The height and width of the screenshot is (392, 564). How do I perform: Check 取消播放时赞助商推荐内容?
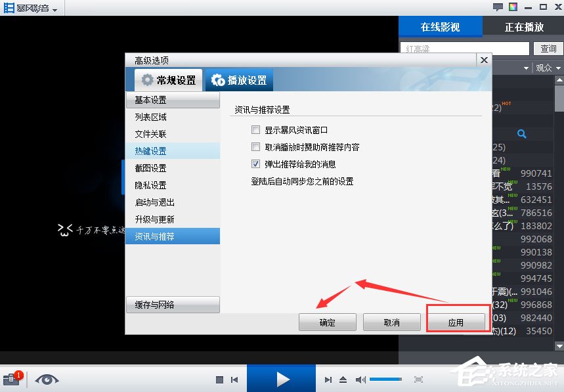(x=256, y=147)
